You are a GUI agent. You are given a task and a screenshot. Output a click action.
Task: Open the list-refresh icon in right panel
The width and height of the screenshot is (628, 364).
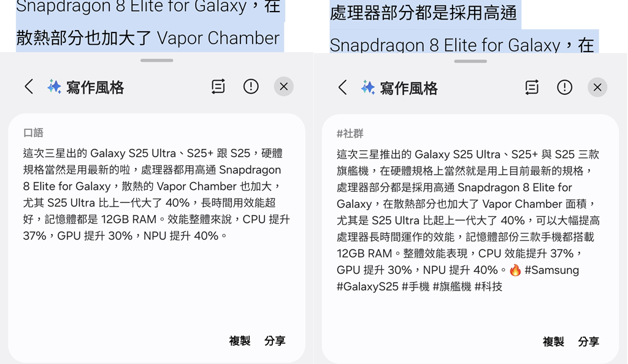pos(532,87)
